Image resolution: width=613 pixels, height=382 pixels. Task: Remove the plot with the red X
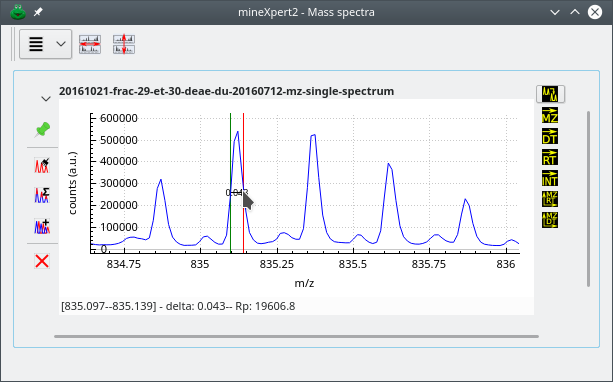tap(42, 261)
